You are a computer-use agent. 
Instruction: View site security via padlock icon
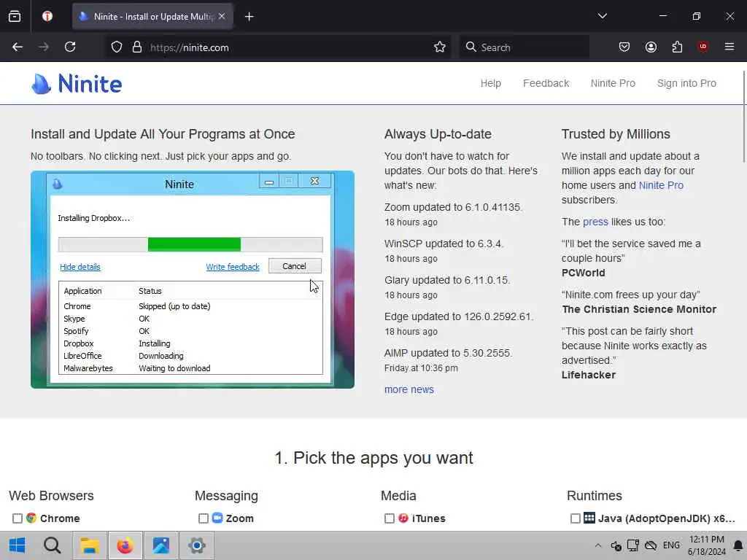(x=137, y=47)
